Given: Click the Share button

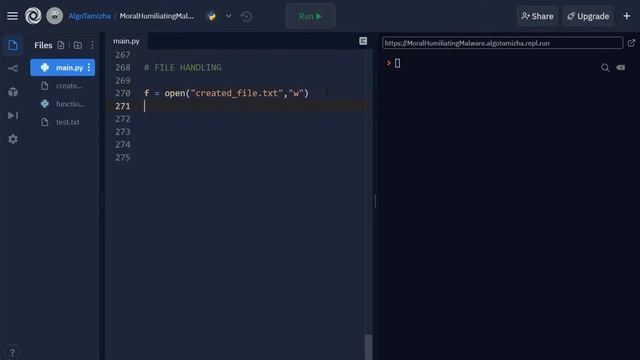Looking at the screenshot, I should pyautogui.click(x=537, y=16).
